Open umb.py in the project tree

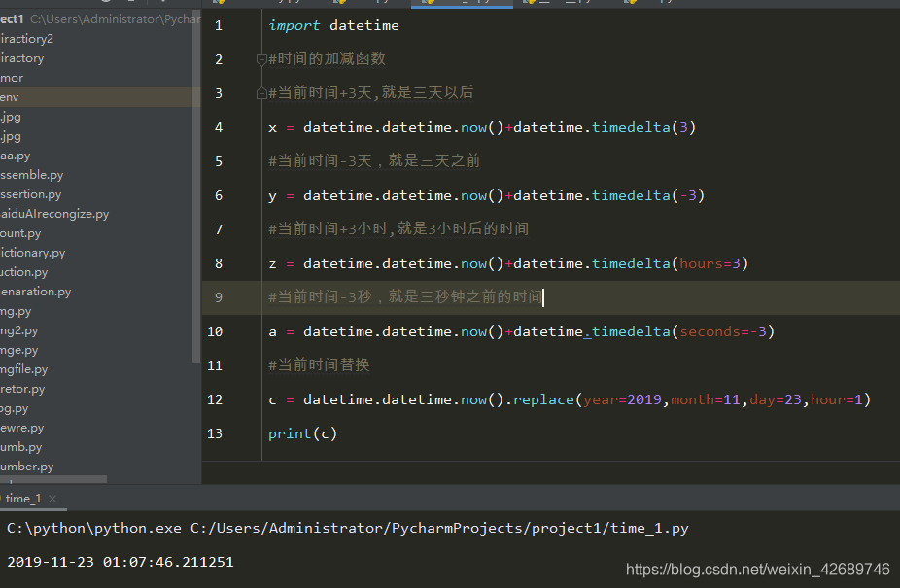[x=21, y=447]
